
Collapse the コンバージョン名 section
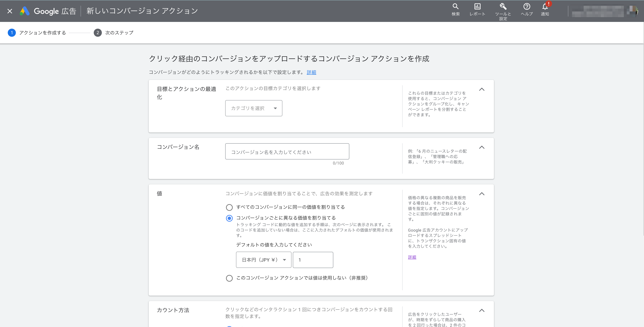[481, 147]
